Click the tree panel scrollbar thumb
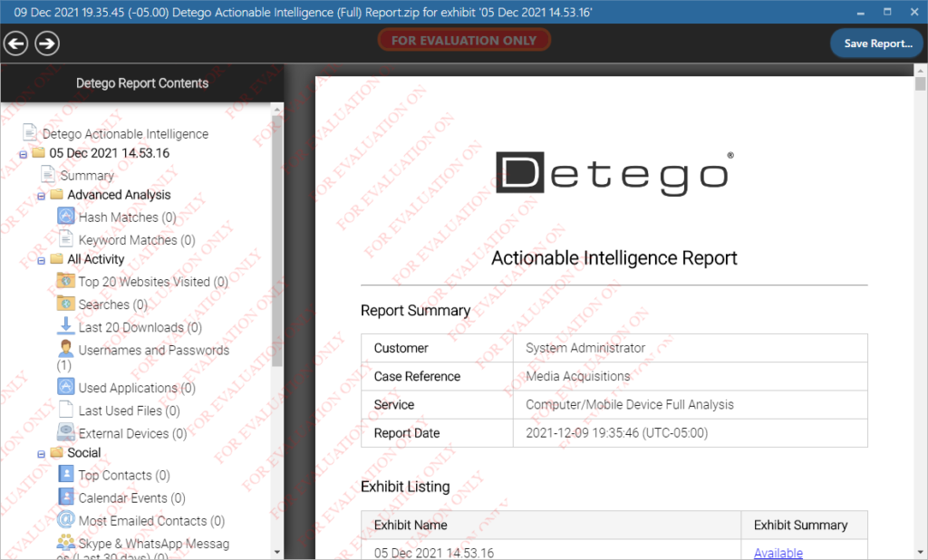 pos(277,242)
